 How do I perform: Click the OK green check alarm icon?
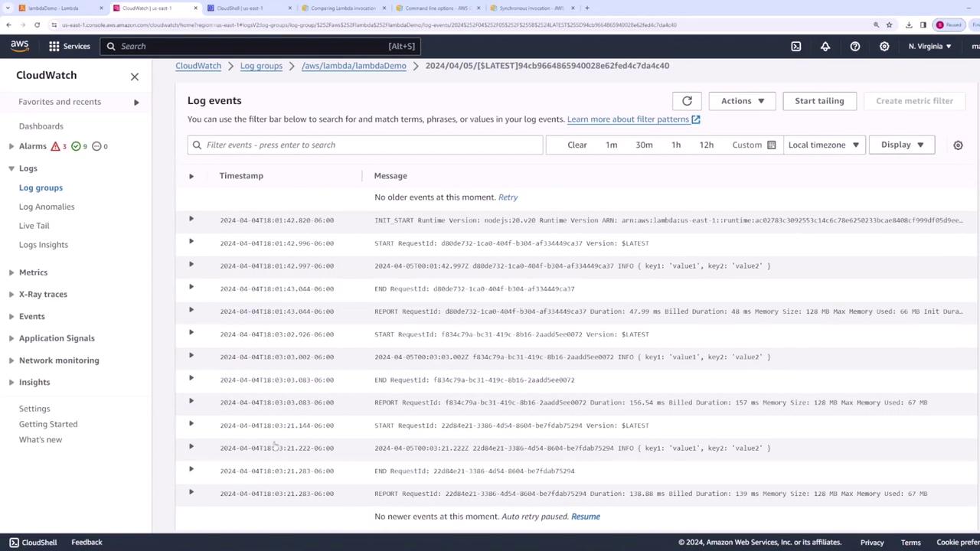76,146
